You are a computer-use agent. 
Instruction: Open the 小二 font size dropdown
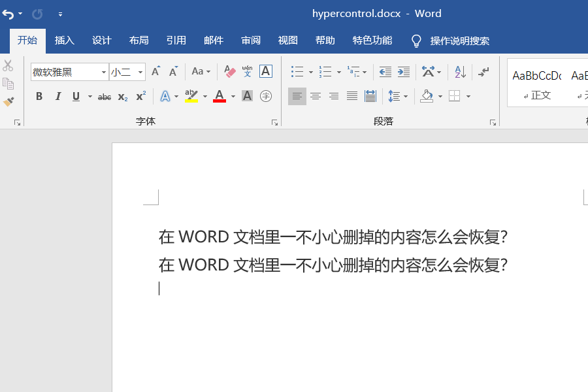click(140, 72)
